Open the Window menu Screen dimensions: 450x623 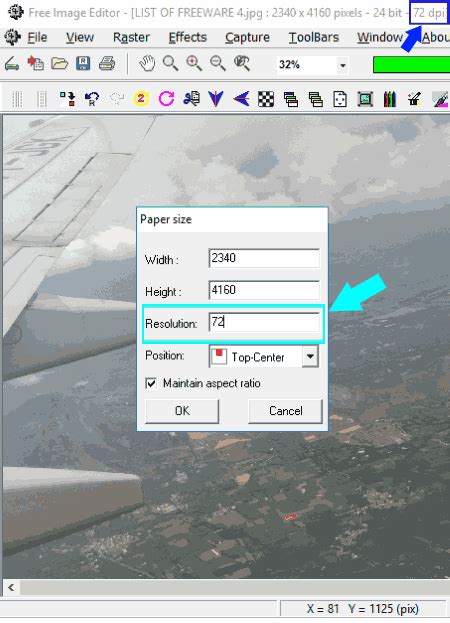pos(380,37)
